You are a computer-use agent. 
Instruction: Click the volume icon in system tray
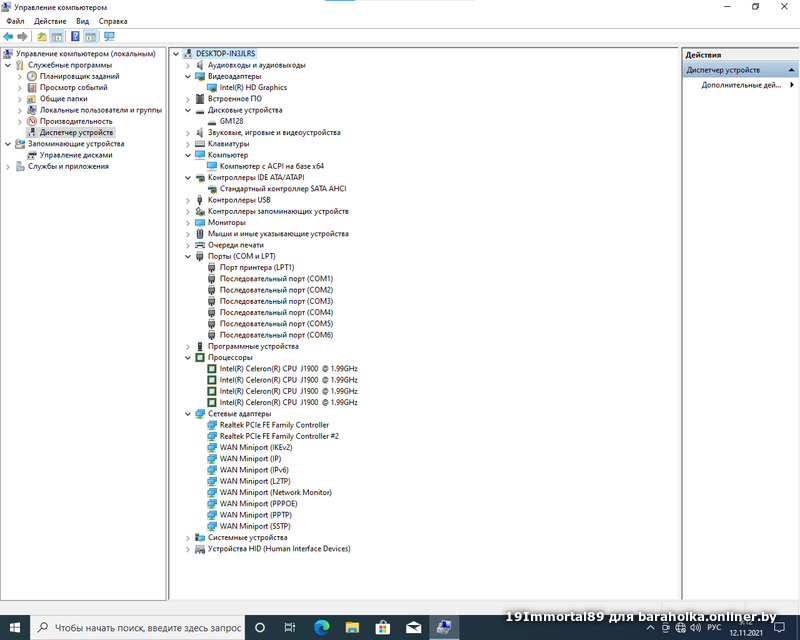[x=695, y=627]
